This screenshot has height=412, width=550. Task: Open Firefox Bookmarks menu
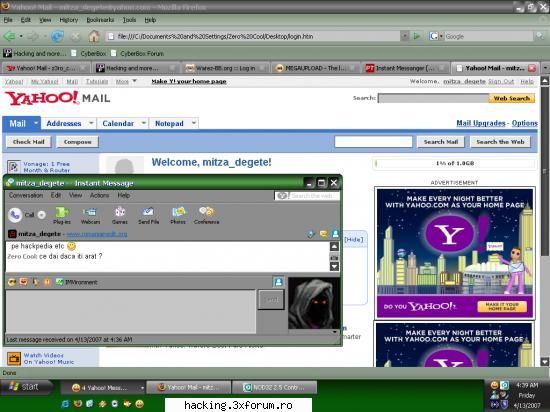(x=100, y=20)
